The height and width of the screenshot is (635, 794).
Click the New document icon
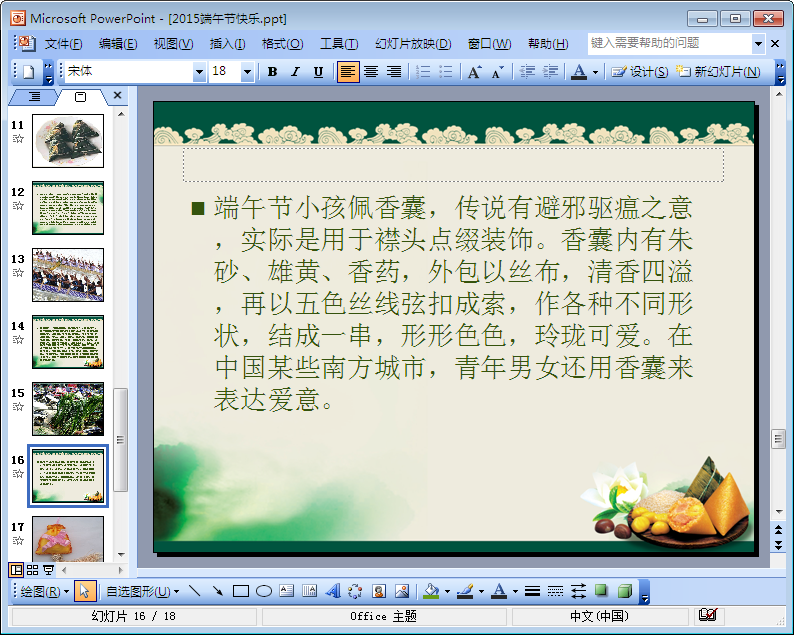pos(29,72)
